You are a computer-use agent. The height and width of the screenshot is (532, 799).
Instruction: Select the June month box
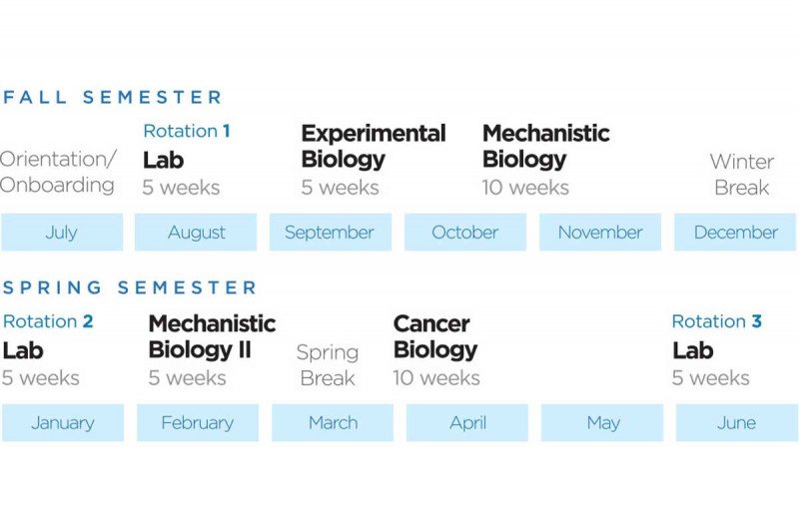tap(737, 423)
